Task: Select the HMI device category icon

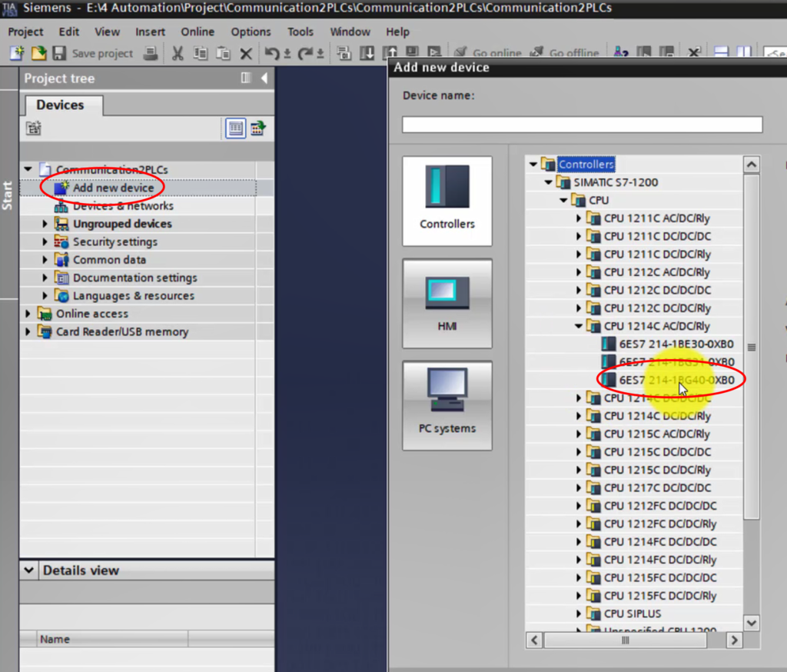Action: tap(447, 304)
